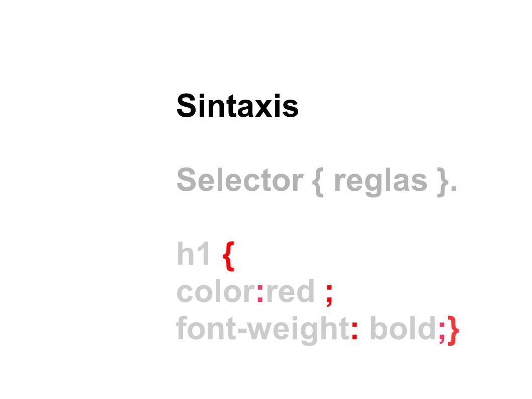This screenshot has width=532, height=399.
Task: Click the value red
Action: [291, 291]
